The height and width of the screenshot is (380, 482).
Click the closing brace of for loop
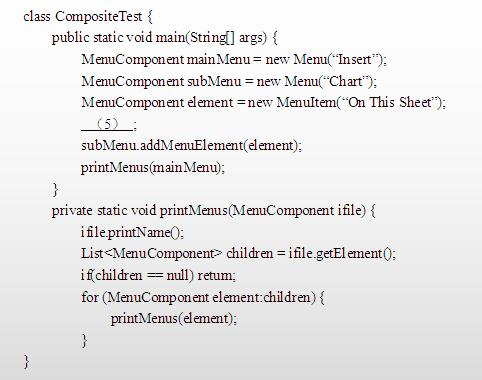click(x=85, y=341)
